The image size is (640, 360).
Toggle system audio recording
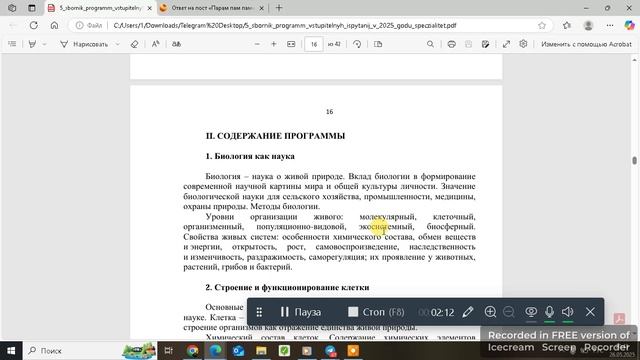(x=568, y=312)
